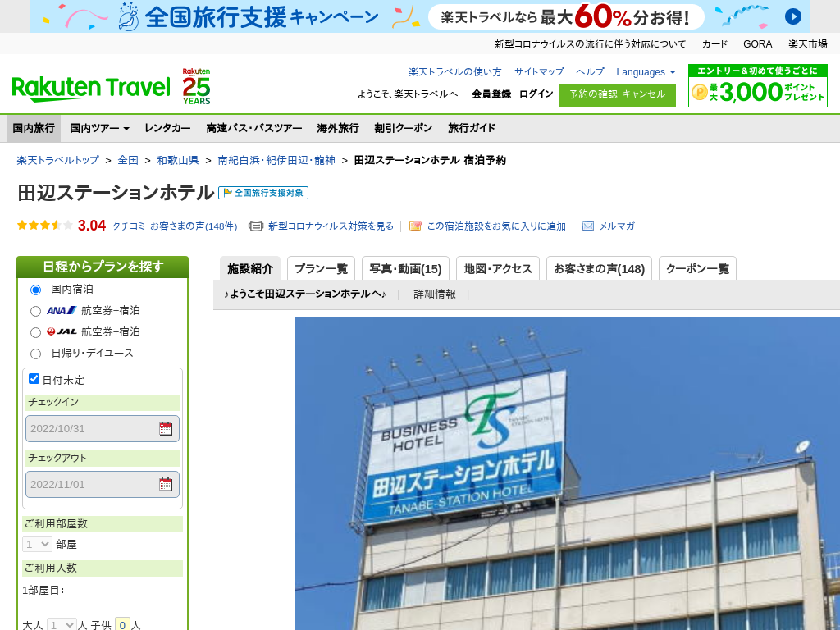Screen dimensions: 840x630
Task: Click 予約の確認・キャンセル button
Action: click(617, 95)
